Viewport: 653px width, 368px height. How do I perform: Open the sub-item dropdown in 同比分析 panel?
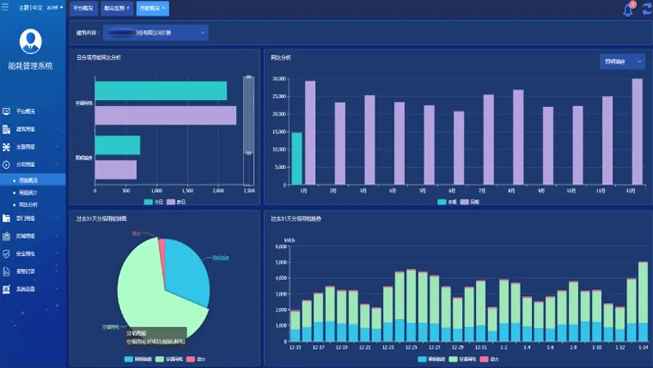click(x=622, y=62)
